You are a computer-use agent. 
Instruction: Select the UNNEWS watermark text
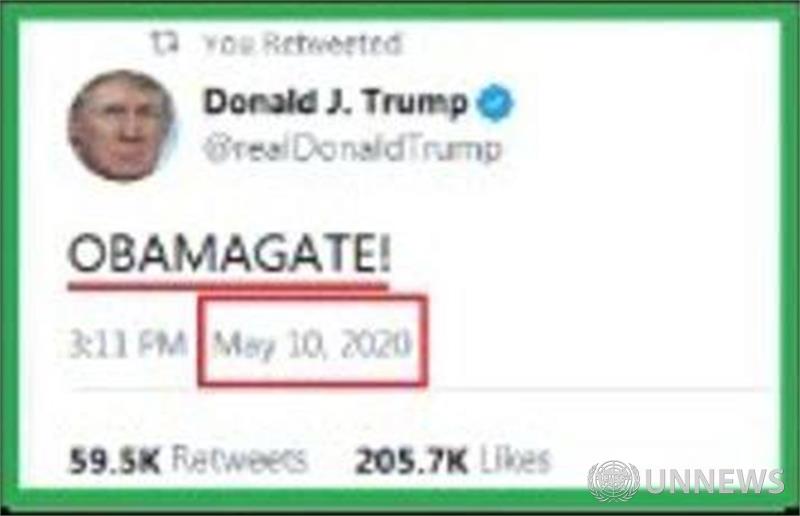714,481
